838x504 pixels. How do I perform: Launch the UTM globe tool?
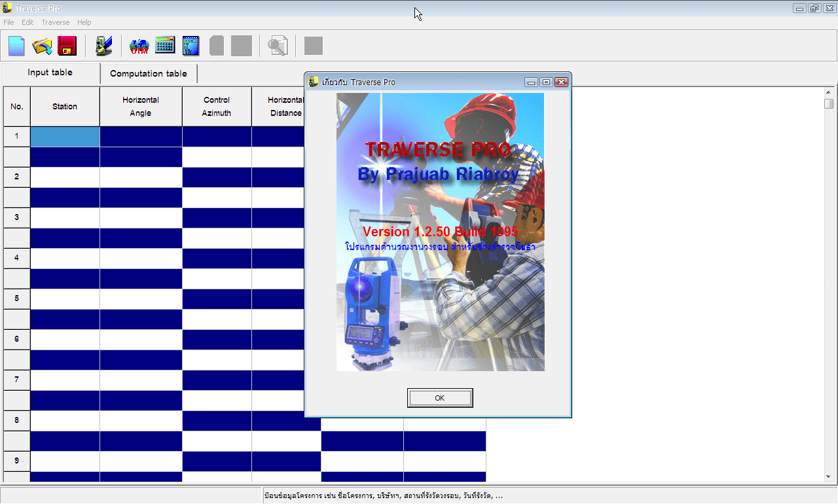pos(139,46)
